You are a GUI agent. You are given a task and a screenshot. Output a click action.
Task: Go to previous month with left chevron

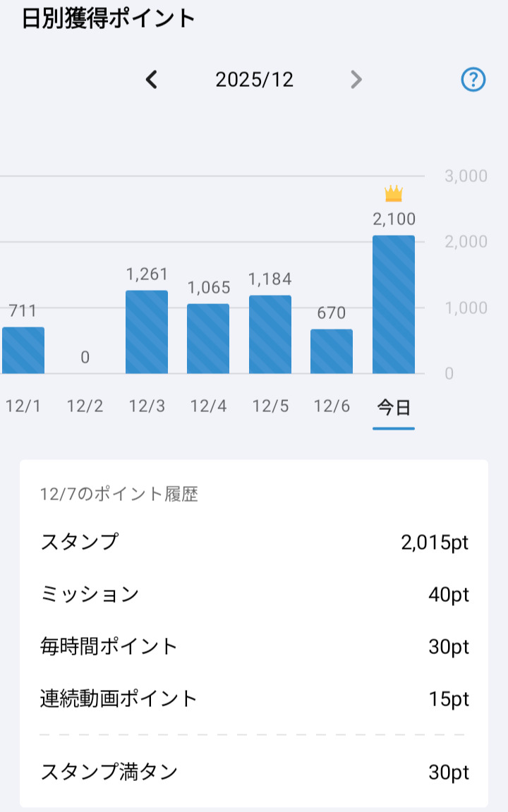point(151,80)
